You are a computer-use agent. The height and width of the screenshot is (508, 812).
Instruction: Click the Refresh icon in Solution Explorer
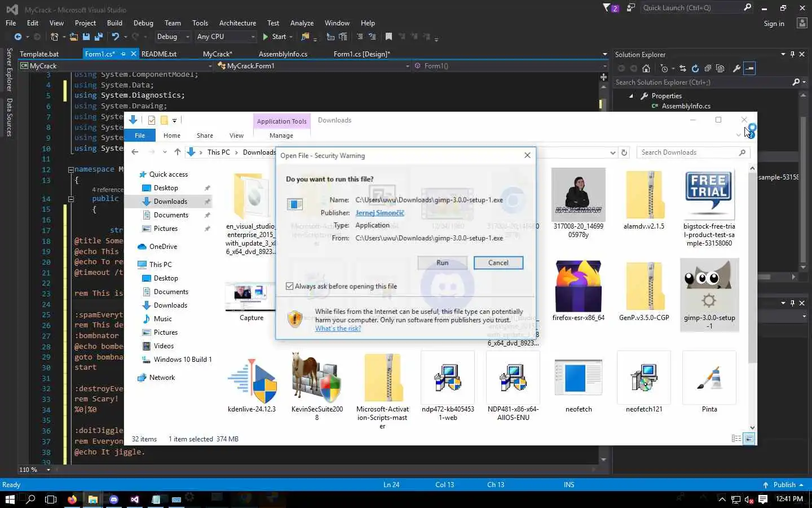[695, 68]
